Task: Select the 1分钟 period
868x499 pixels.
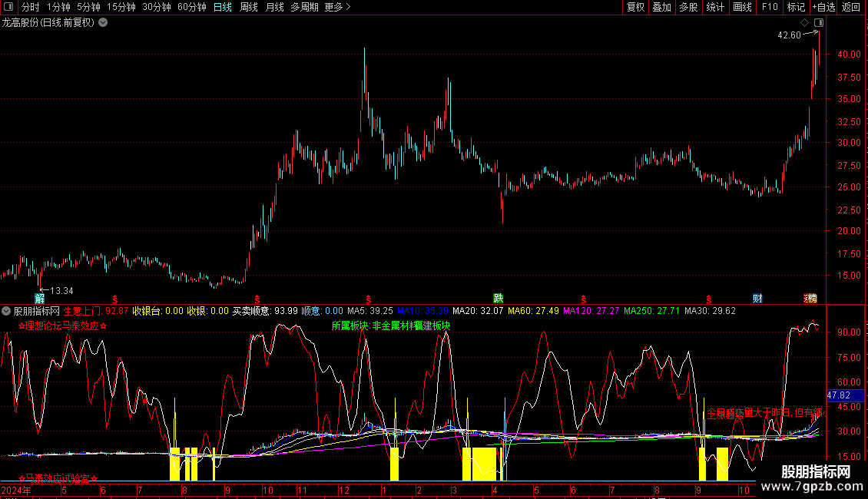Action: coord(58,7)
